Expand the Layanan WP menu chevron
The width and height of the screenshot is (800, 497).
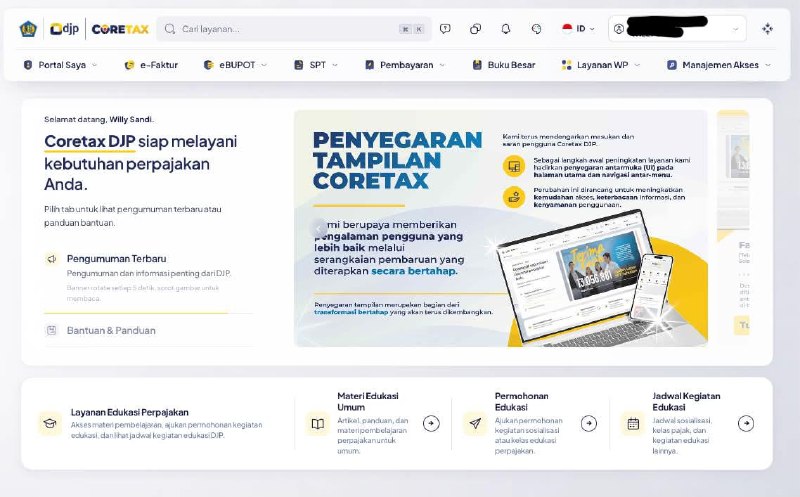637,65
